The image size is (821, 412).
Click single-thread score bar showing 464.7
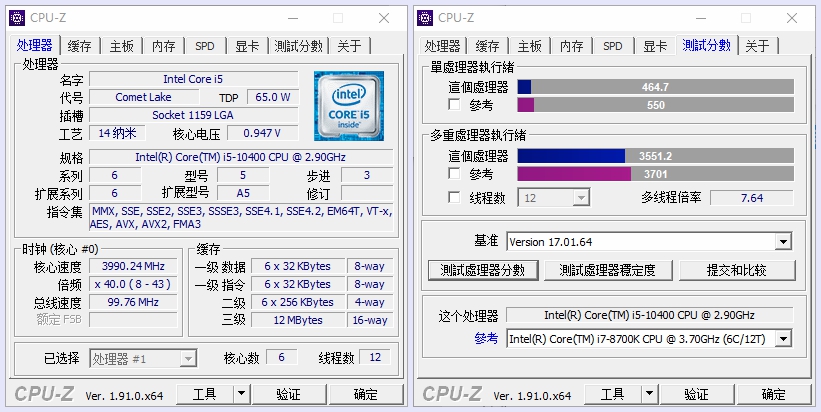tap(656, 87)
